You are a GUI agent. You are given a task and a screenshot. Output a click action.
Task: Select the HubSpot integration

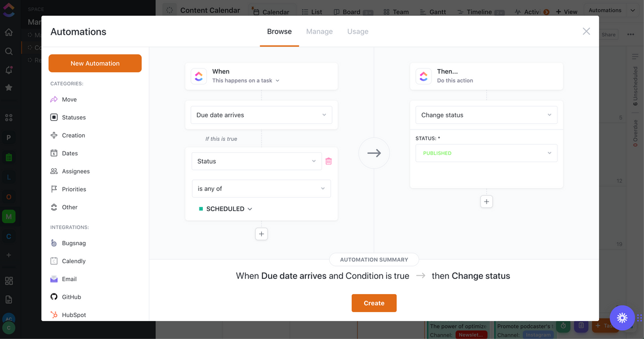pos(74,315)
